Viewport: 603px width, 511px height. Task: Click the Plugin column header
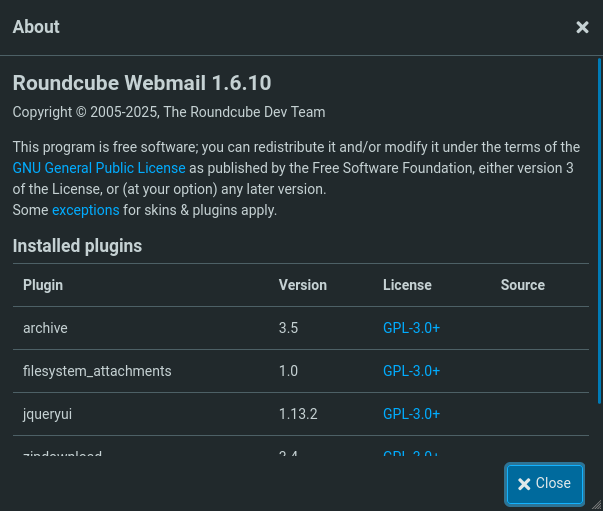[43, 285]
